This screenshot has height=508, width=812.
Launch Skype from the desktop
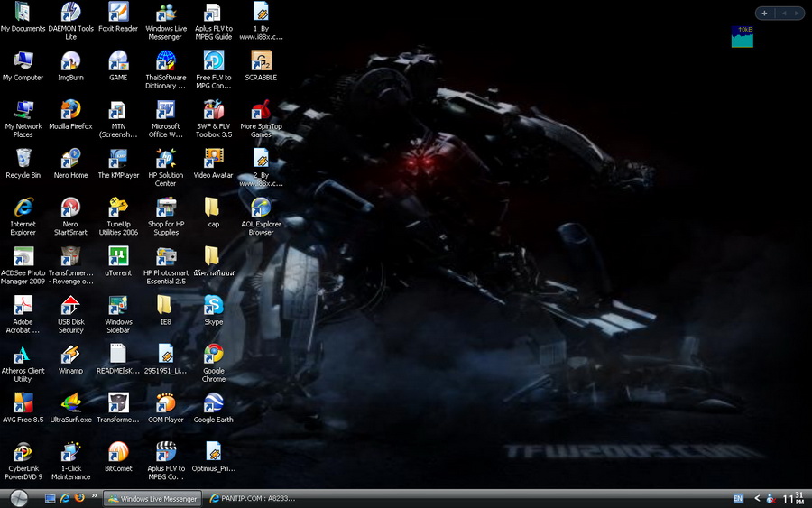pos(213,304)
